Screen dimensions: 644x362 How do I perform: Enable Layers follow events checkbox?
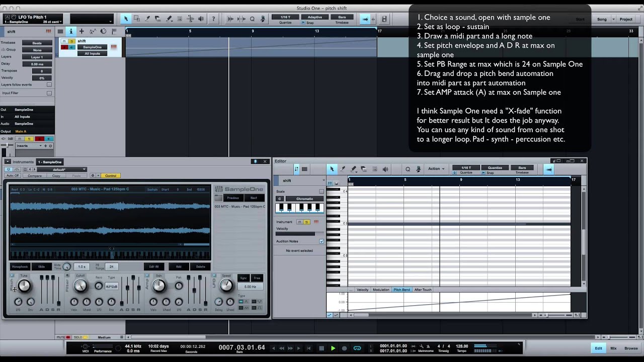click(49, 84)
